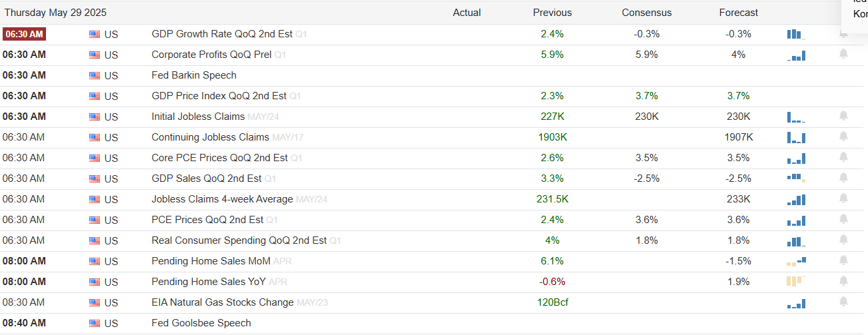Open mini chart for GDP Growth Rate QoQ
868x335 pixels.
[796, 34]
